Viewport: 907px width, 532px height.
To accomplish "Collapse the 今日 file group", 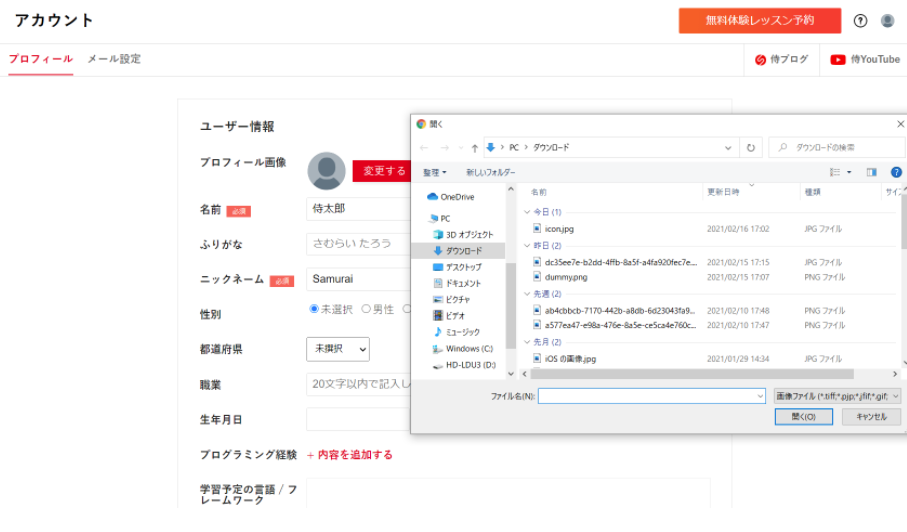I will tap(527, 212).
